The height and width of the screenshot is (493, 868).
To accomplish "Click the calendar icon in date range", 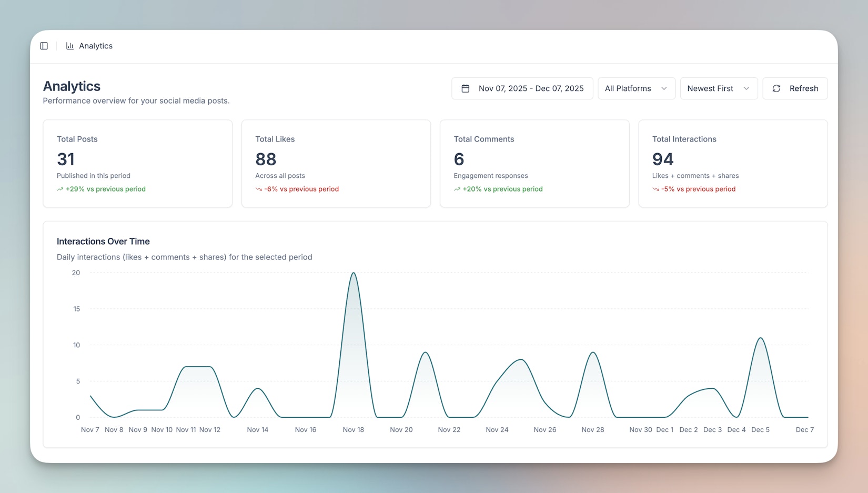I will 465,88.
